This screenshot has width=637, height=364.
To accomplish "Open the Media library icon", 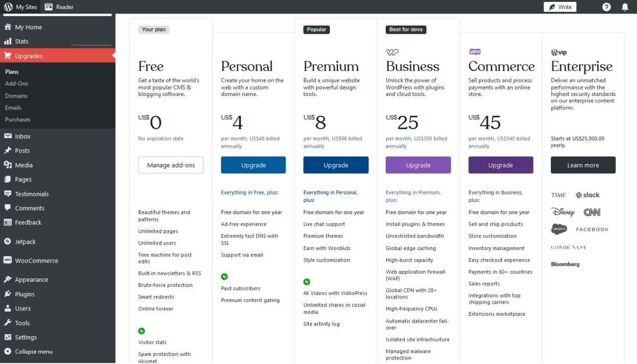I will click(9, 165).
